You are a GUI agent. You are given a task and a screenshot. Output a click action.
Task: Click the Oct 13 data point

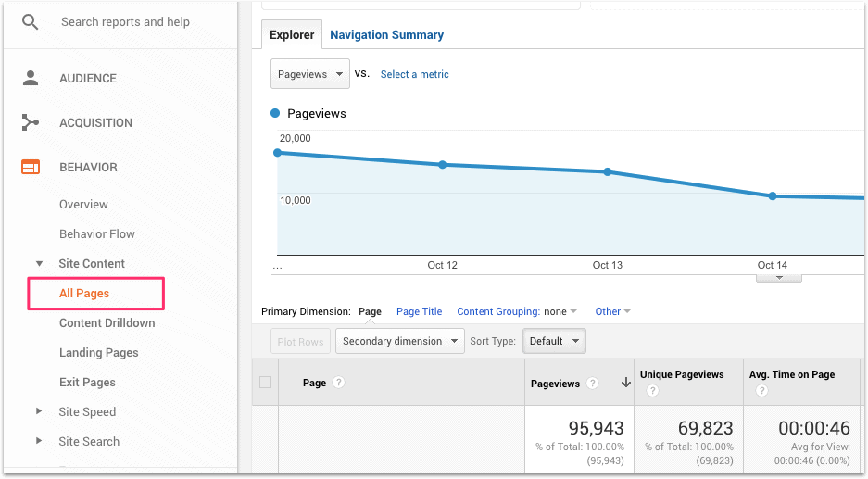pyautogui.click(x=608, y=171)
